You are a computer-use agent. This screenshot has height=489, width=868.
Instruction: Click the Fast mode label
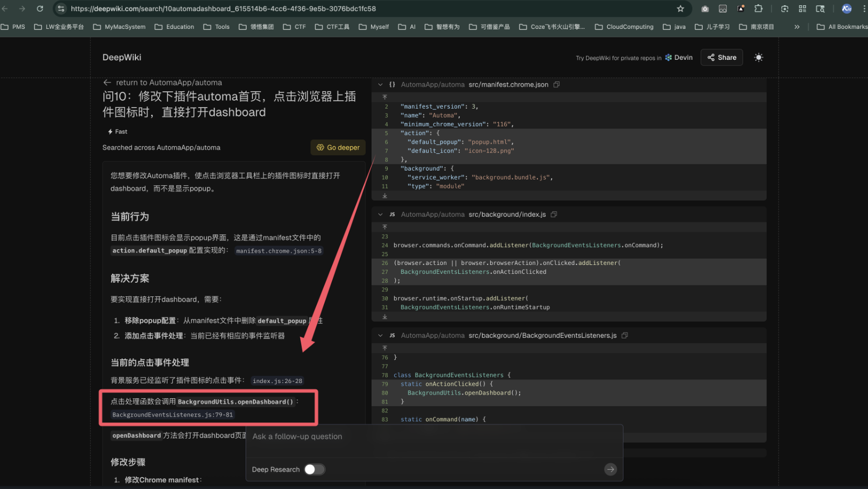coord(118,132)
